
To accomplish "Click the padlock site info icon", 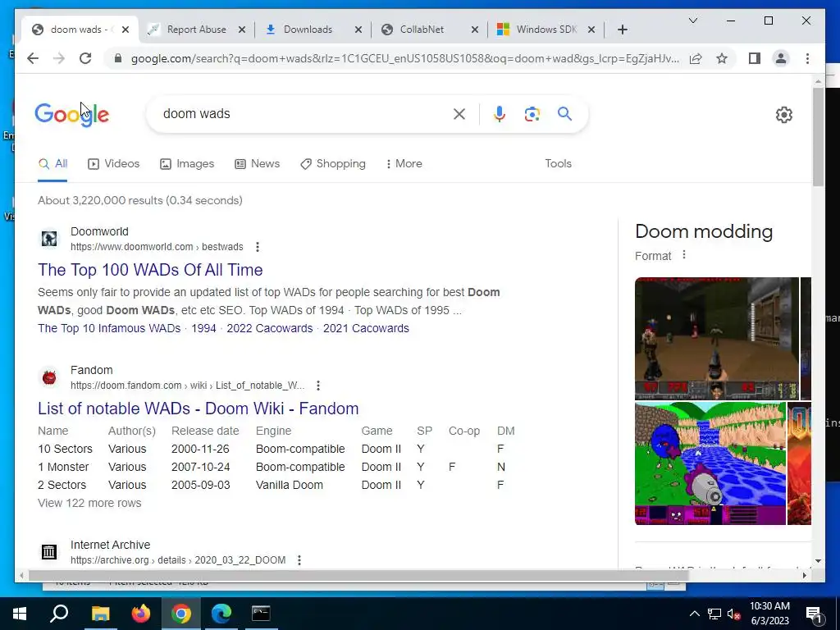I will [x=118, y=58].
